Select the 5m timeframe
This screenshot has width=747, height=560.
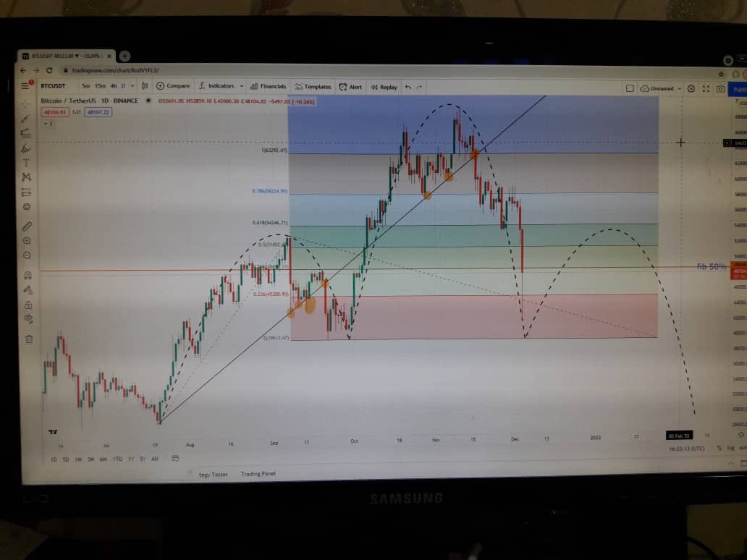(85, 85)
